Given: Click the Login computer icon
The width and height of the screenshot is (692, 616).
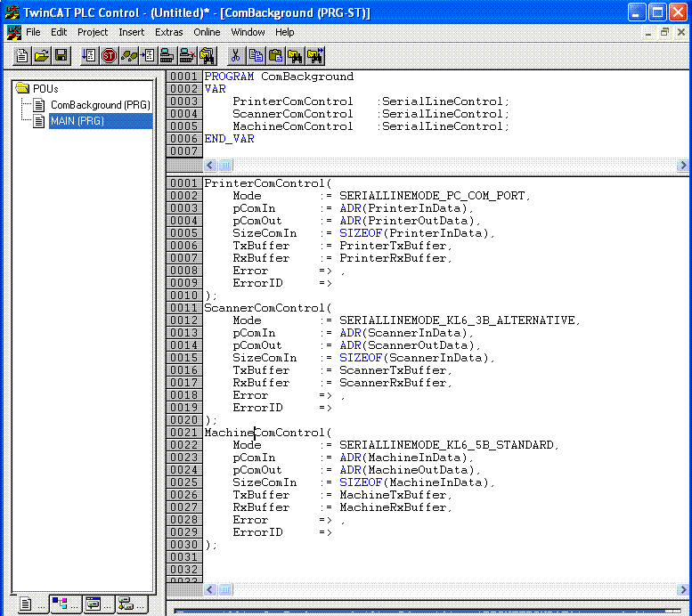Looking at the screenshot, I should coord(167,55).
